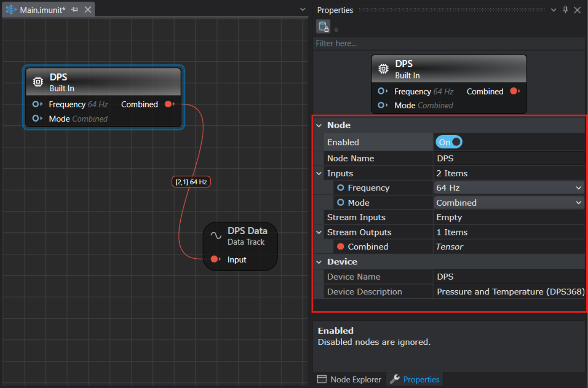Click the red Input port on DPS Data
The height and width of the screenshot is (388, 588).
215,260
